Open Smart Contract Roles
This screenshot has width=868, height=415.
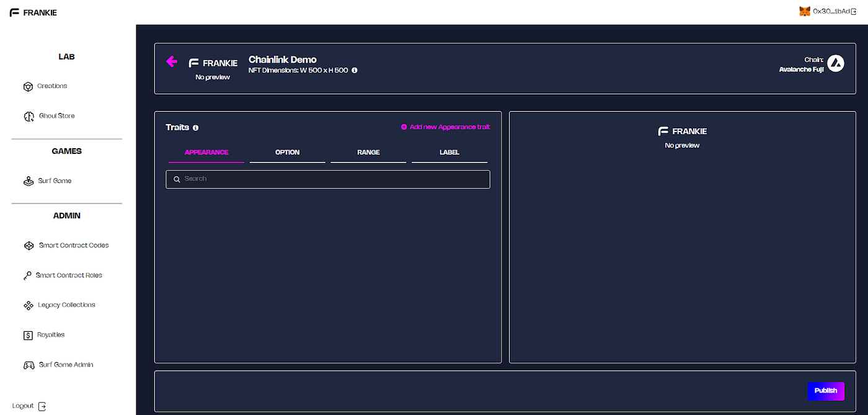point(69,275)
